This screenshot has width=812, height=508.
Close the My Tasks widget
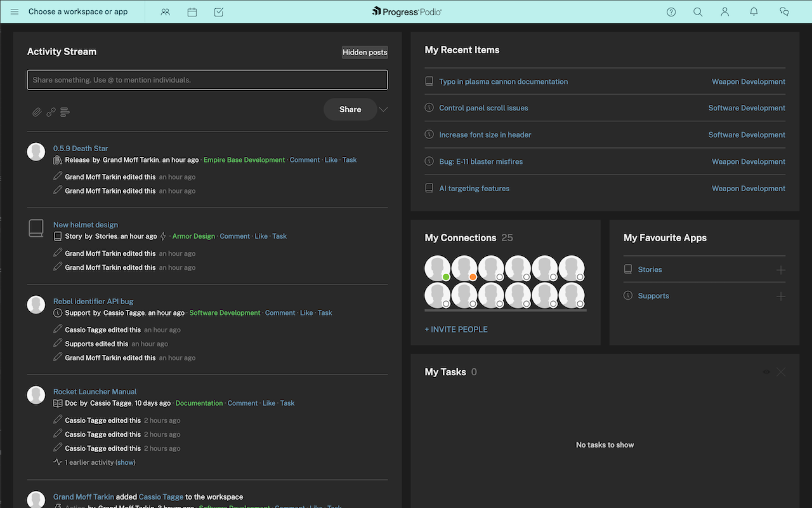[x=781, y=371]
